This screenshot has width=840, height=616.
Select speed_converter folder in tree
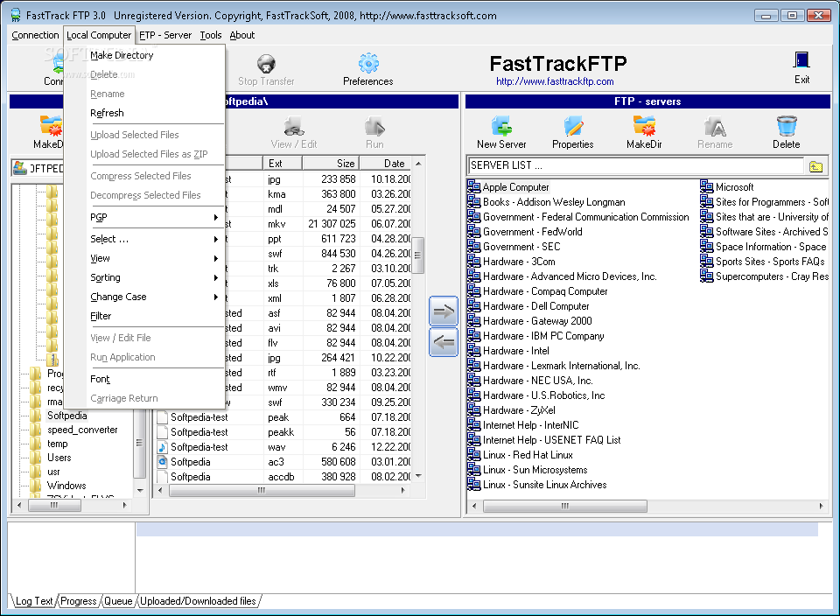coord(82,430)
